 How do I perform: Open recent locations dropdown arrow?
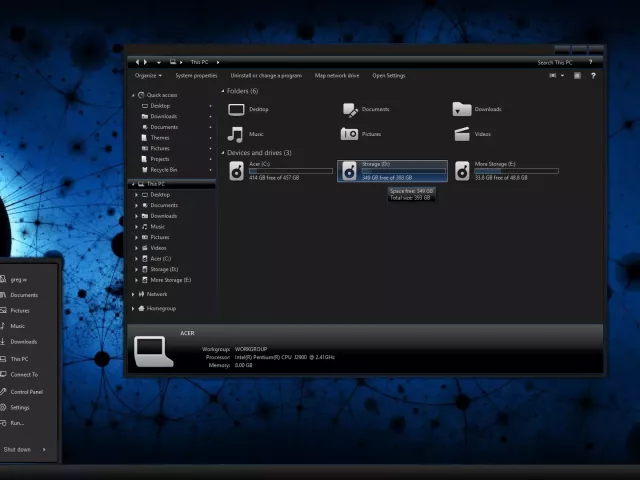click(x=159, y=62)
